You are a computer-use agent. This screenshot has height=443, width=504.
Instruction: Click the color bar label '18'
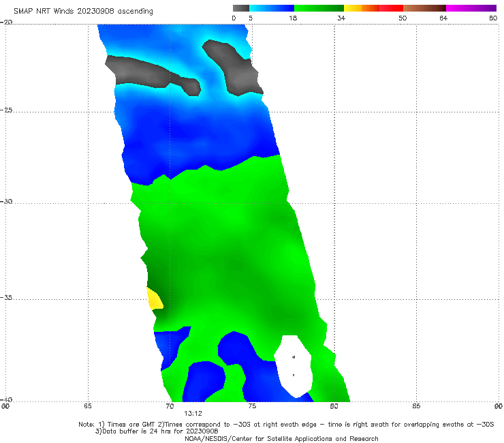tap(293, 18)
